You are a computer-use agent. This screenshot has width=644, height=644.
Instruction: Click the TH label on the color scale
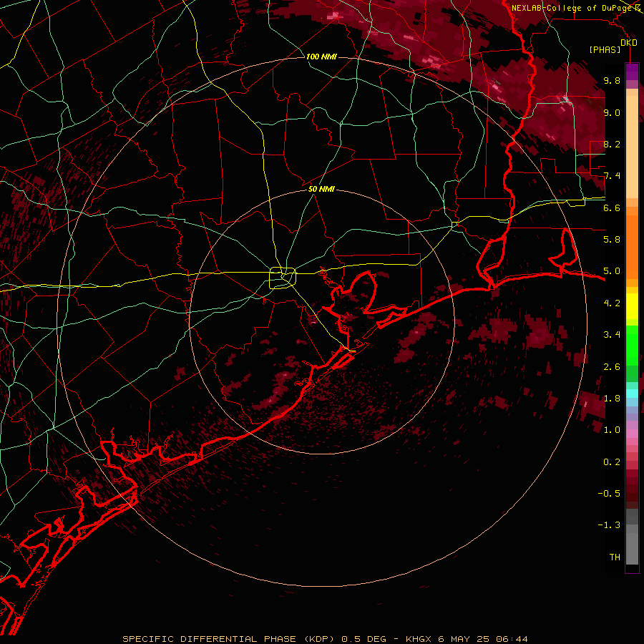615,557
